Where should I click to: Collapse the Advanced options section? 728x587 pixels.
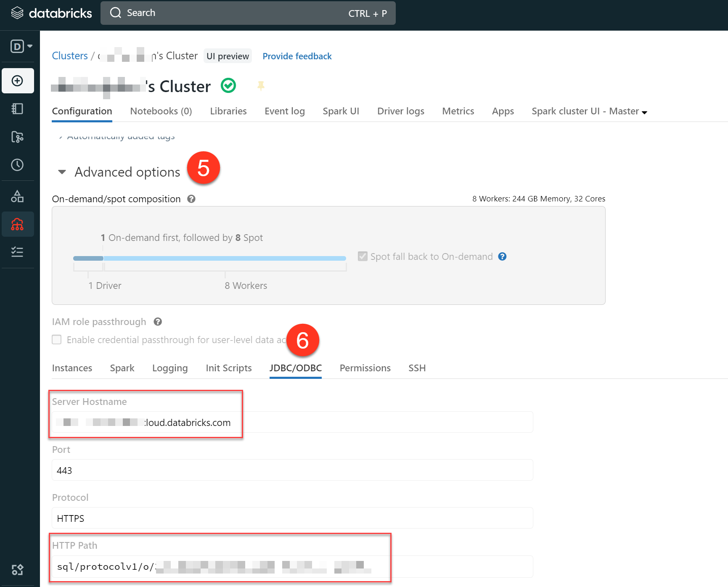(x=61, y=172)
